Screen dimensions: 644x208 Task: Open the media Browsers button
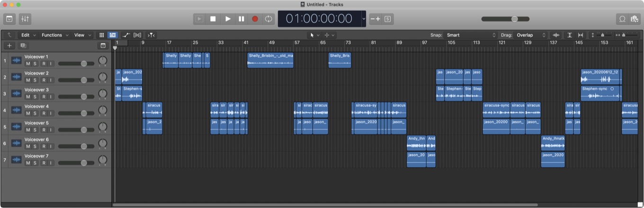(635, 19)
